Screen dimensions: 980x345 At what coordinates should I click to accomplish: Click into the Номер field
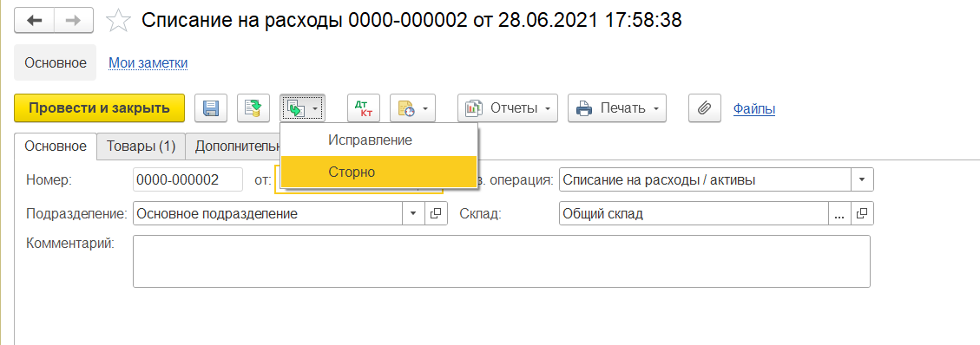(x=188, y=180)
